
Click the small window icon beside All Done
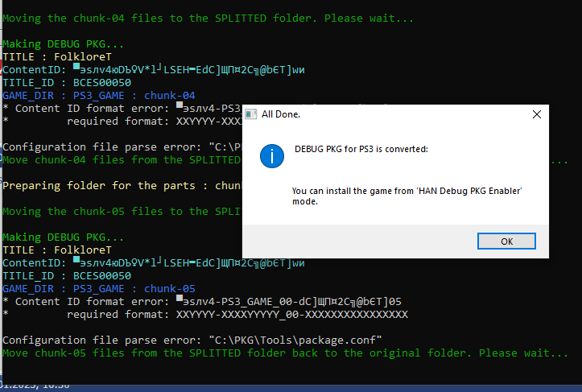[251, 114]
